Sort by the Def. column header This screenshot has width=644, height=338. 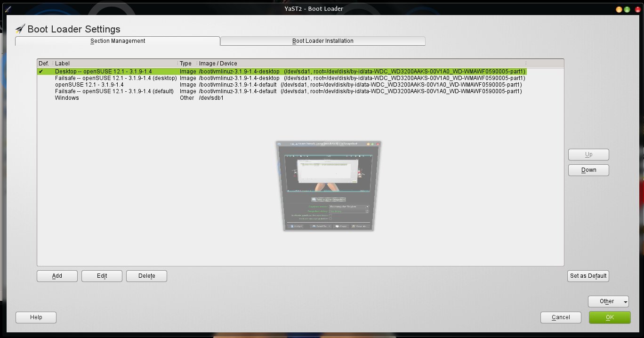45,64
